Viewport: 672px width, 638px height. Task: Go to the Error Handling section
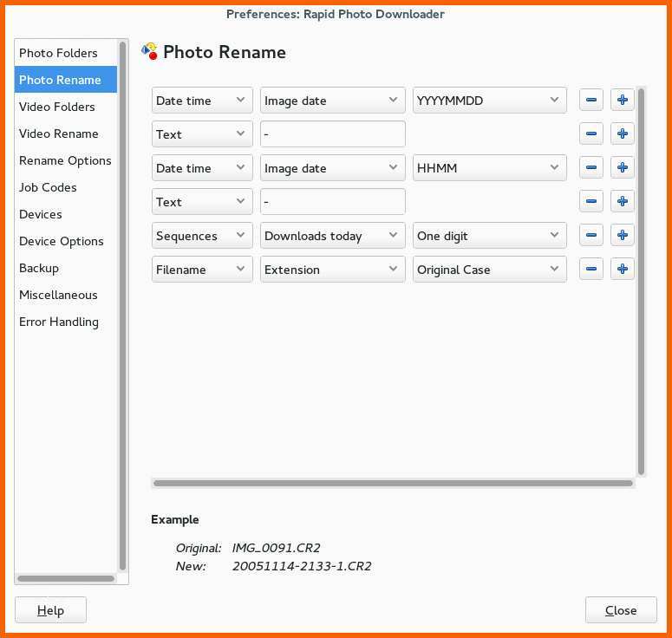click(59, 322)
